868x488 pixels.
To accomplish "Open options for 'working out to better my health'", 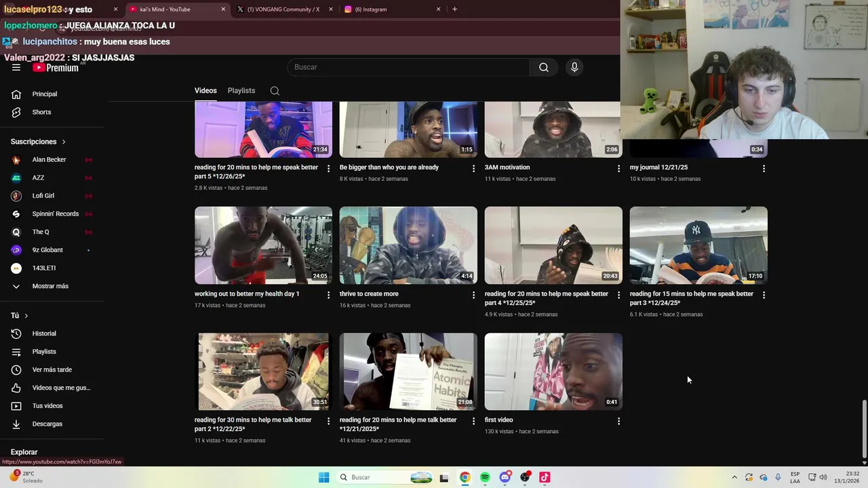I will [x=328, y=295].
